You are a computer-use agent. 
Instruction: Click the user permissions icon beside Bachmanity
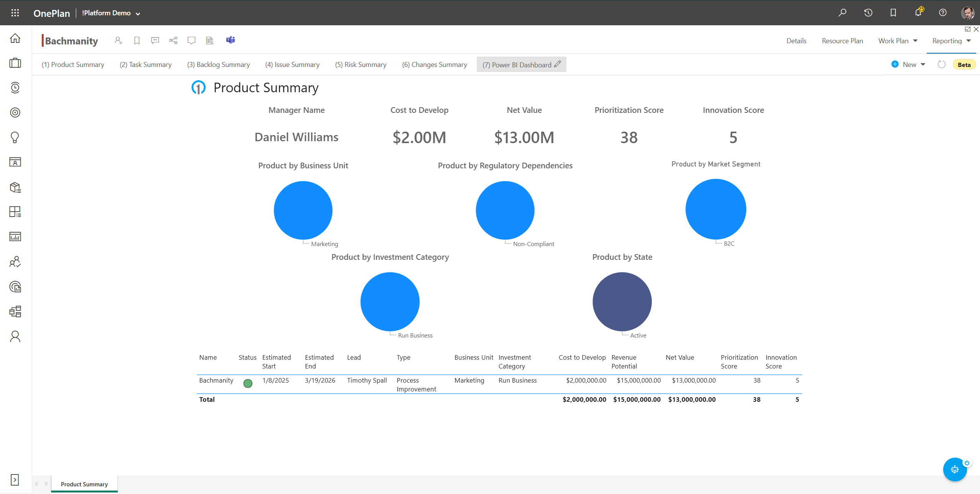(x=118, y=40)
